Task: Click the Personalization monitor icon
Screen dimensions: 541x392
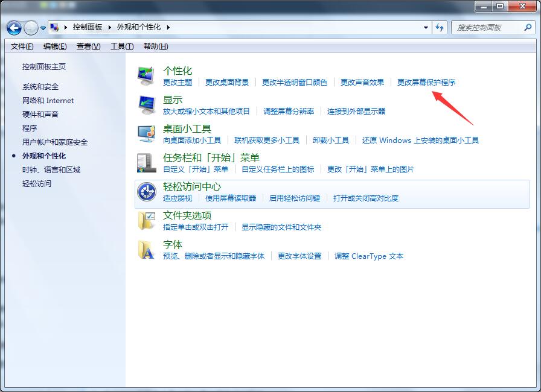Action: 146,76
